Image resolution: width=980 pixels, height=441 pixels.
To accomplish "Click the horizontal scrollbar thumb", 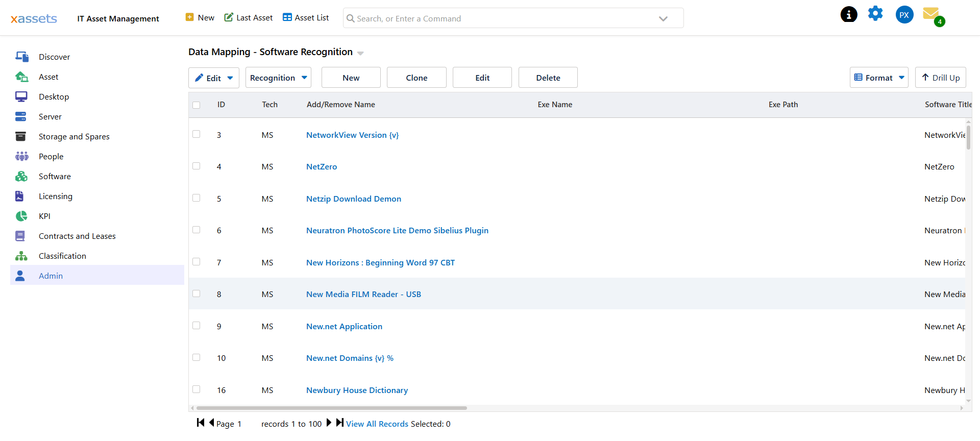I will [x=332, y=408].
